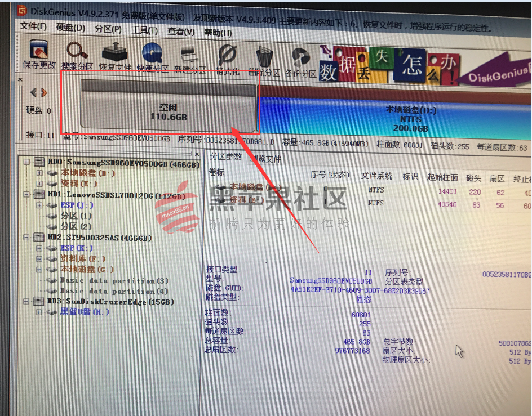The height and width of the screenshot is (416, 532).
Task: Select 分区 (2) under HD1
Action: (76, 226)
